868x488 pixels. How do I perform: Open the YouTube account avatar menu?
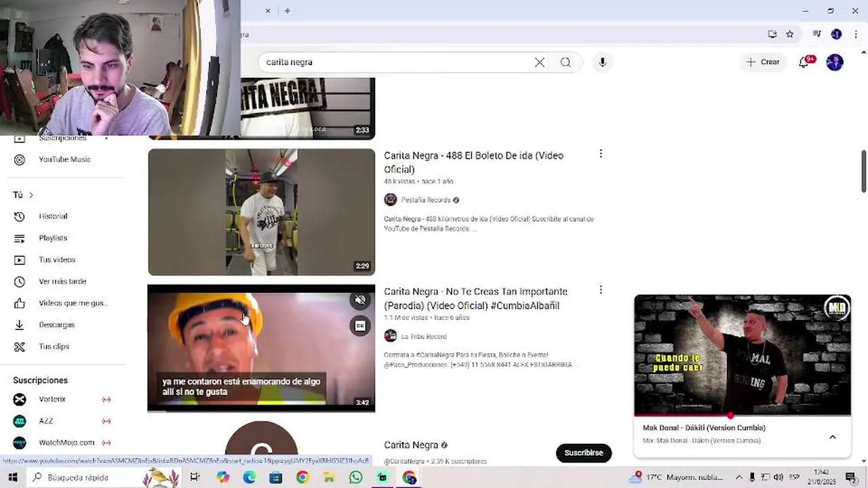pyautogui.click(x=835, y=62)
